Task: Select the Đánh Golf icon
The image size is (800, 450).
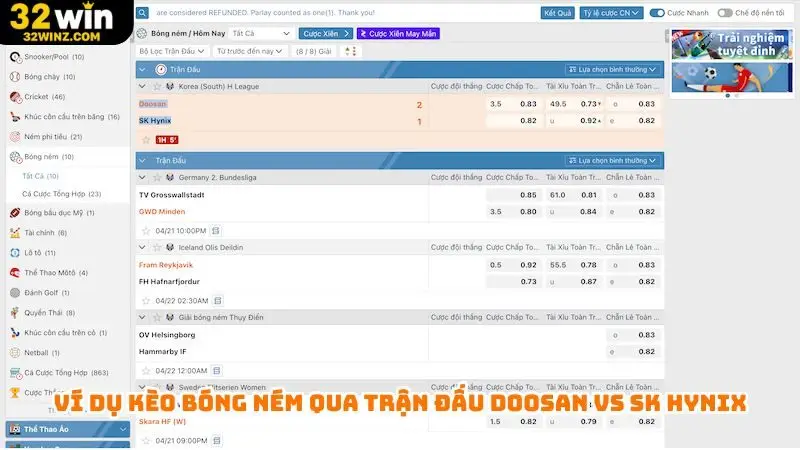Action: coord(15,292)
